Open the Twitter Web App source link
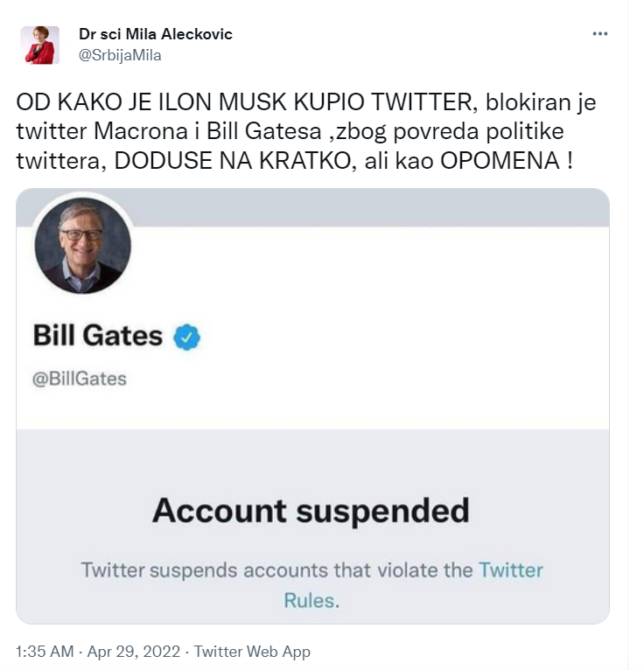 pos(252,652)
